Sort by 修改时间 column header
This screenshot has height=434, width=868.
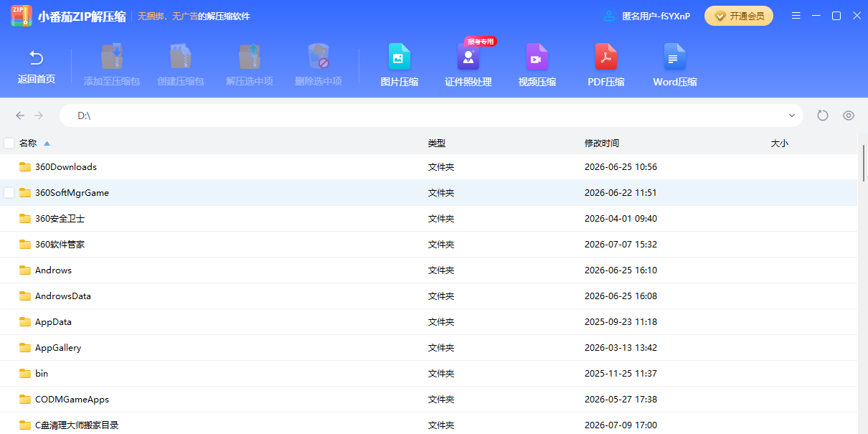point(602,143)
